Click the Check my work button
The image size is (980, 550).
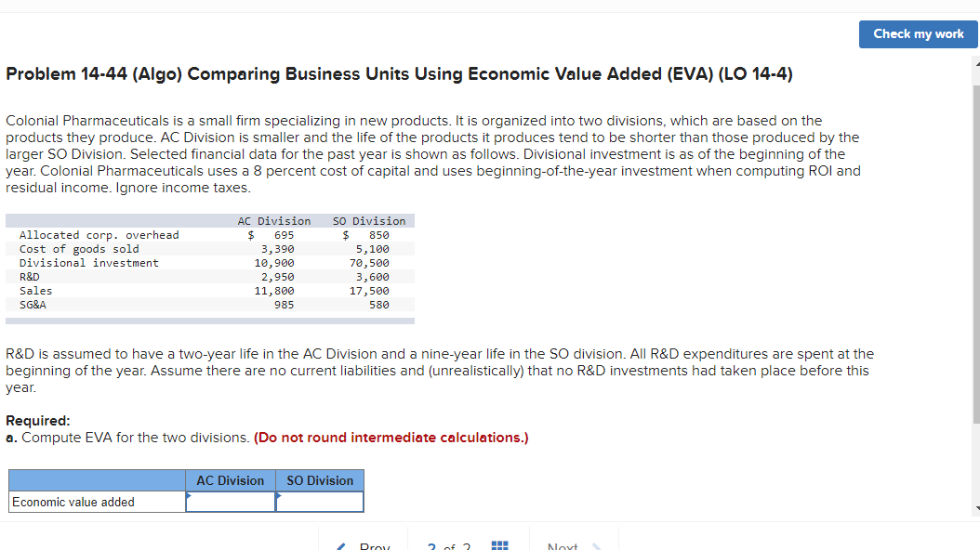pos(918,33)
